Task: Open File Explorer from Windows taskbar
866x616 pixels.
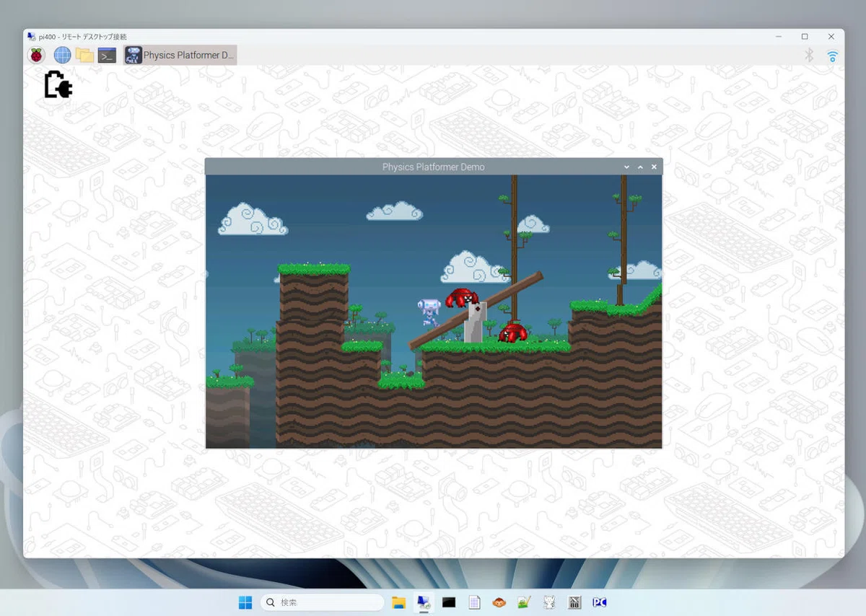Action: click(398, 602)
